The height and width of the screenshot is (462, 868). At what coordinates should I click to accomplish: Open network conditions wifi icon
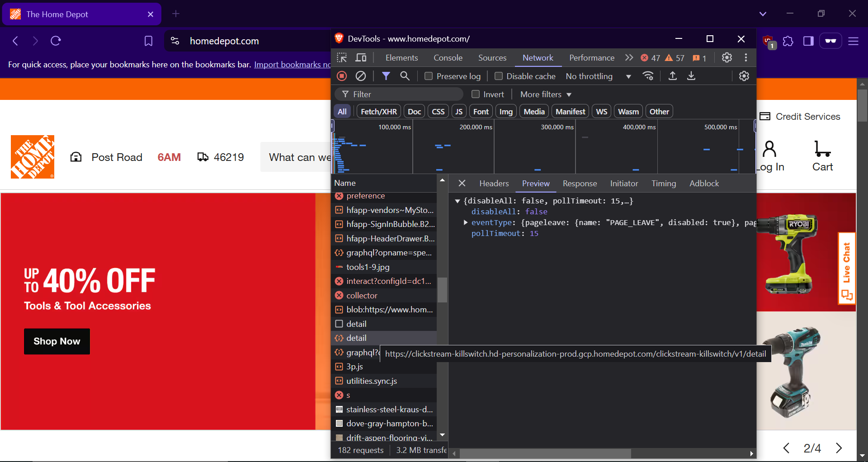point(648,76)
